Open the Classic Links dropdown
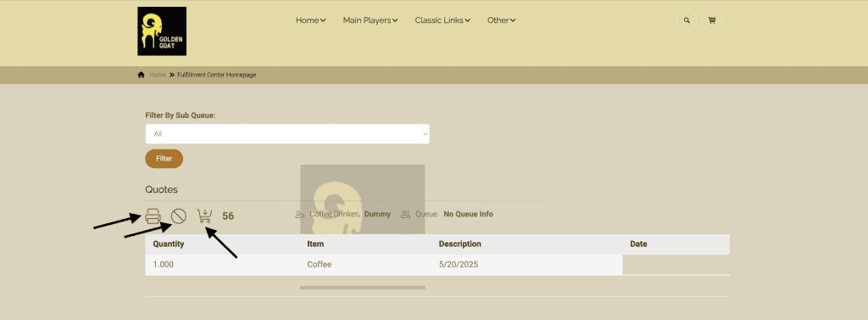Viewport: 868px width, 320px height. pyautogui.click(x=442, y=20)
